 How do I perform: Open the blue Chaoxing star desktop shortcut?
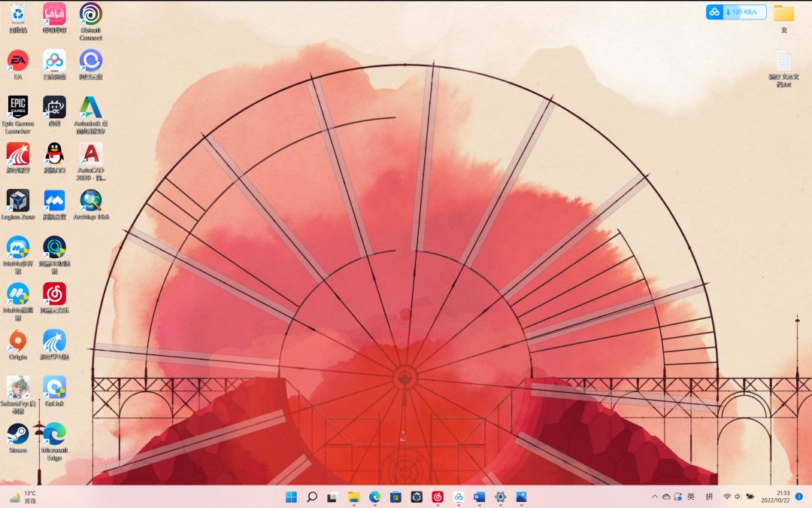(54, 345)
